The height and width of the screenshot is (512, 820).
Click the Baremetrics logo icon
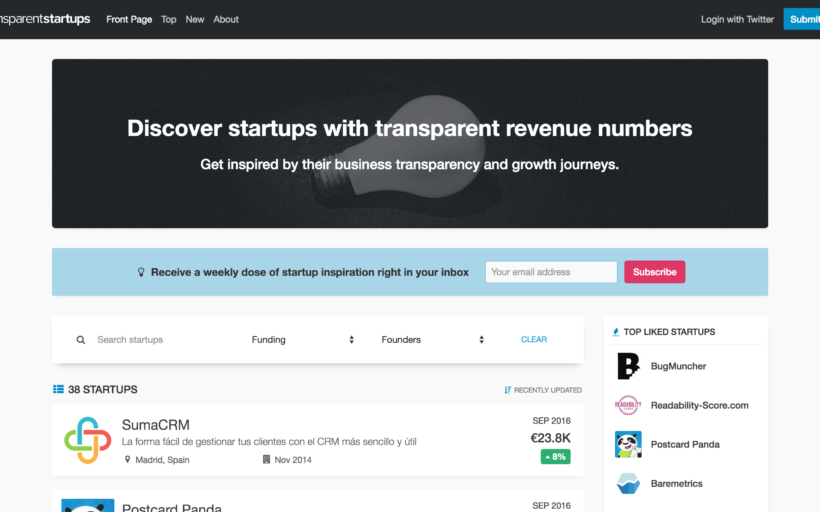pyautogui.click(x=628, y=483)
